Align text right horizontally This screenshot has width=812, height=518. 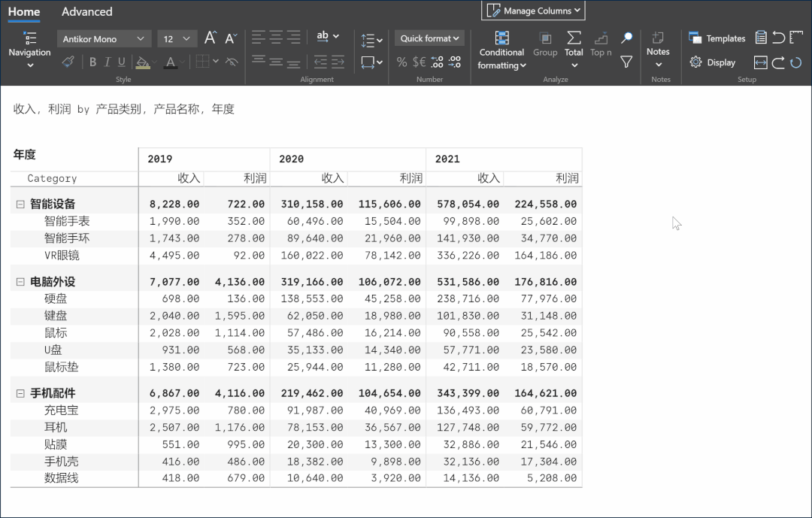pyautogui.click(x=294, y=37)
